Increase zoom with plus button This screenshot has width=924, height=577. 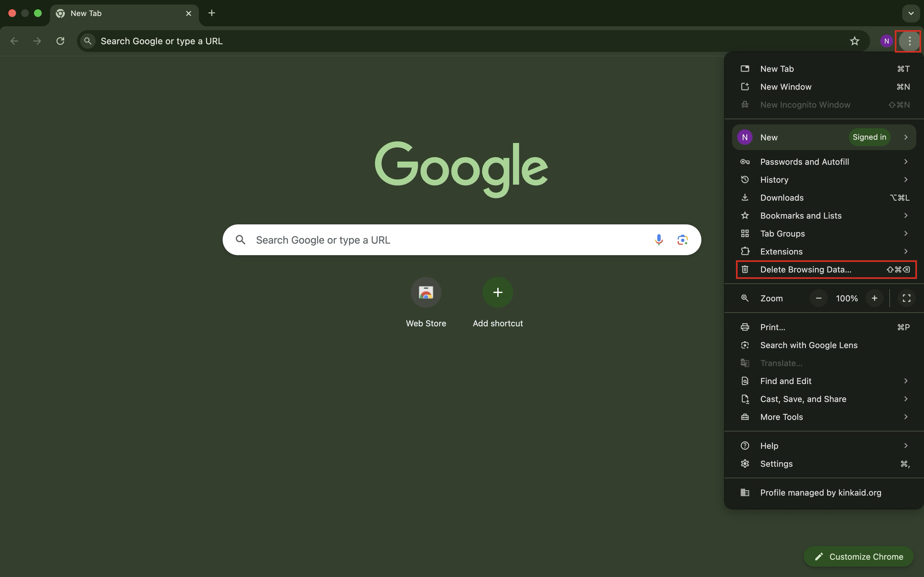pyautogui.click(x=874, y=298)
